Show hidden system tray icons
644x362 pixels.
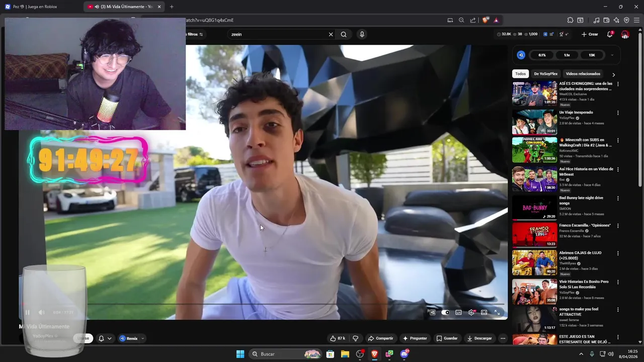(581, 354)
